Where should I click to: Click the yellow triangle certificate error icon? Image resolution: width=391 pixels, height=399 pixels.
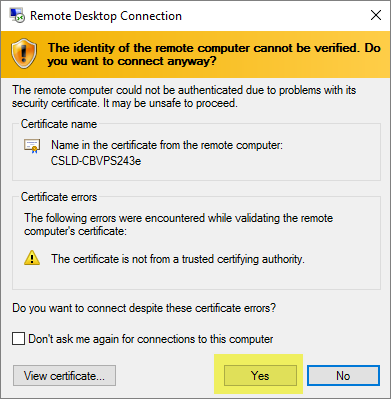pyautogui.click(x=32, y=259)
